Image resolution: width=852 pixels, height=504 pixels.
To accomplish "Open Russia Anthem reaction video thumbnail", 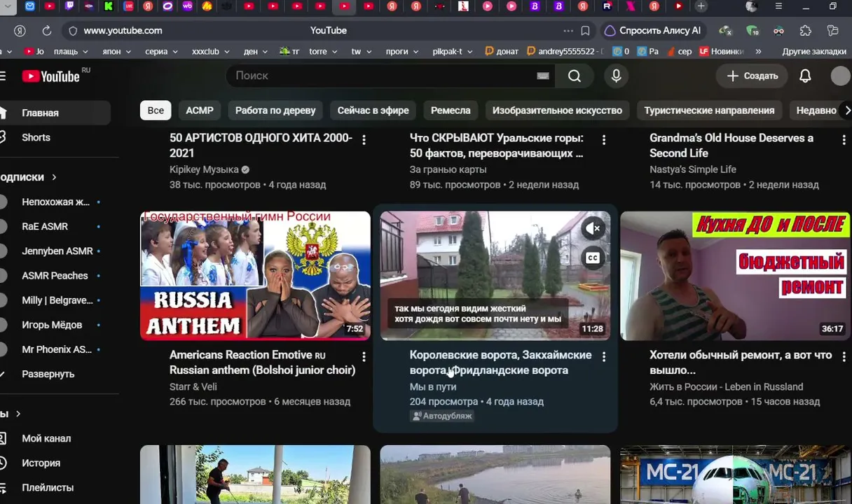I will 255,275.
